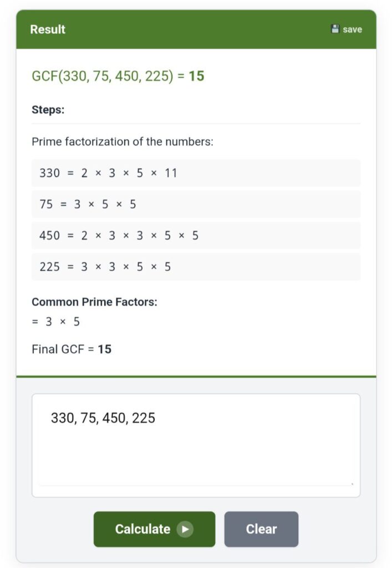392x568 pixels.
Task: Click the = 3 × 5 expression
Action: coord(55,322)
